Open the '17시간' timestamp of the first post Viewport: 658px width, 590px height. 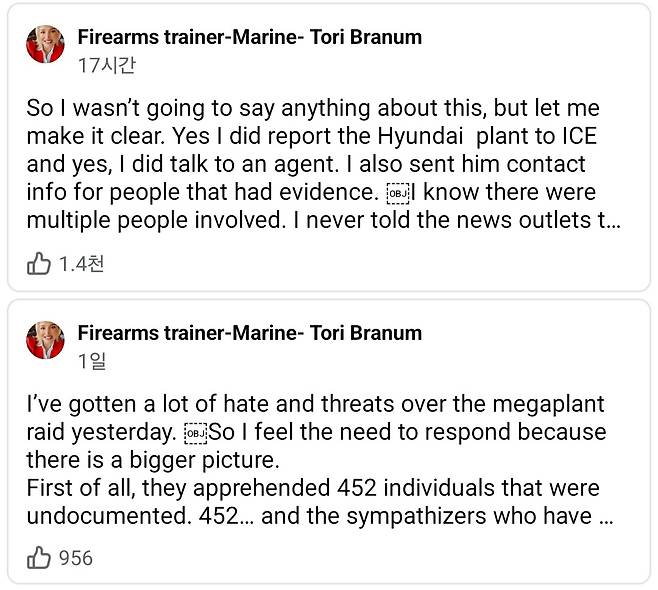point(106,65)
